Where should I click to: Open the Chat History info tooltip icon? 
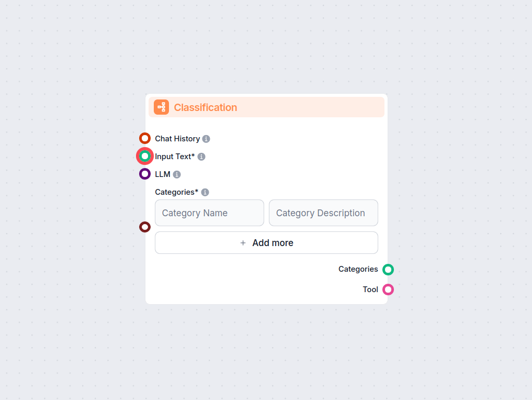[x=206, y=139]
